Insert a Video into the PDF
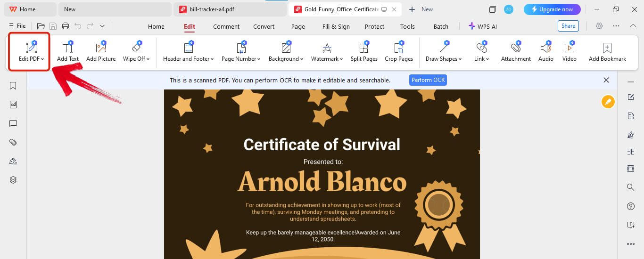This screenshot has width=644, height=259. click(570, 51)
